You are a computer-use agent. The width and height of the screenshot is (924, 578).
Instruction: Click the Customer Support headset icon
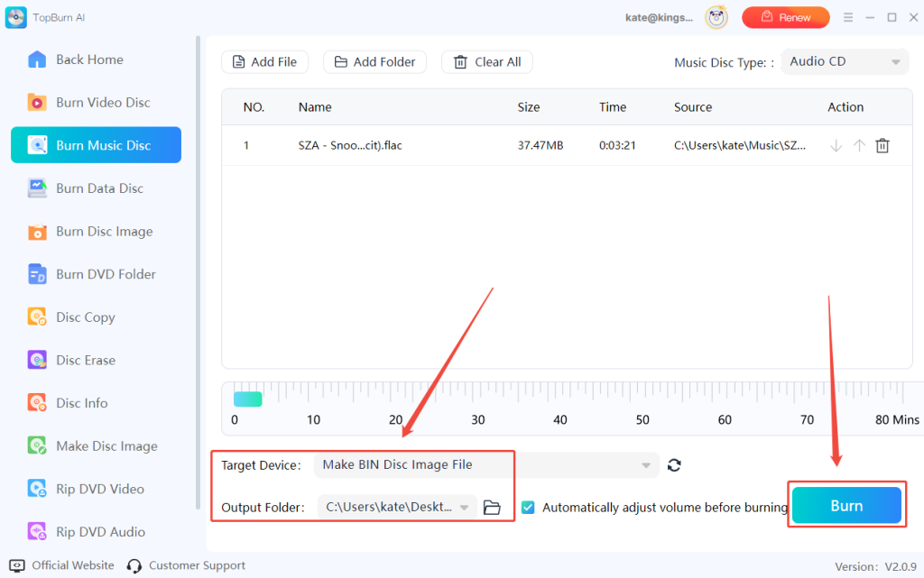coord(134,566)
